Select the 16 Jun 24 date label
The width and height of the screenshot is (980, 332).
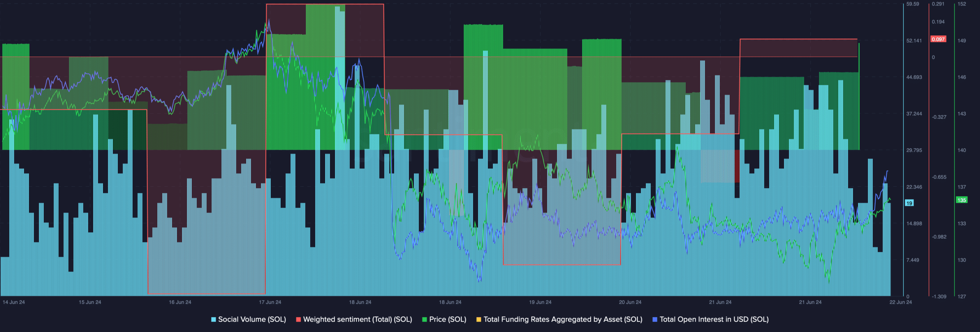180,302
